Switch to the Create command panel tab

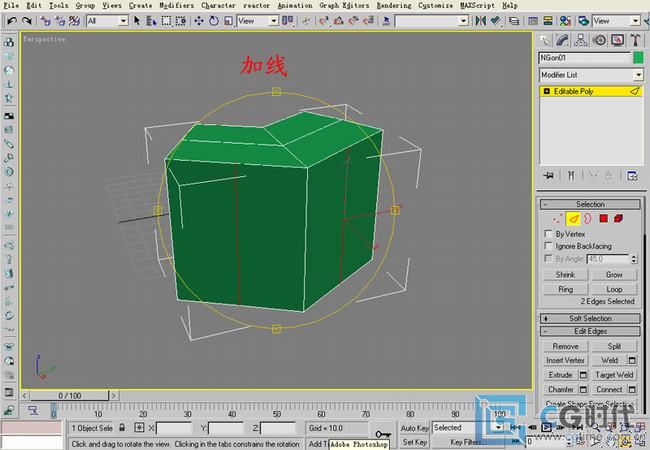click(x=544, y=40)
